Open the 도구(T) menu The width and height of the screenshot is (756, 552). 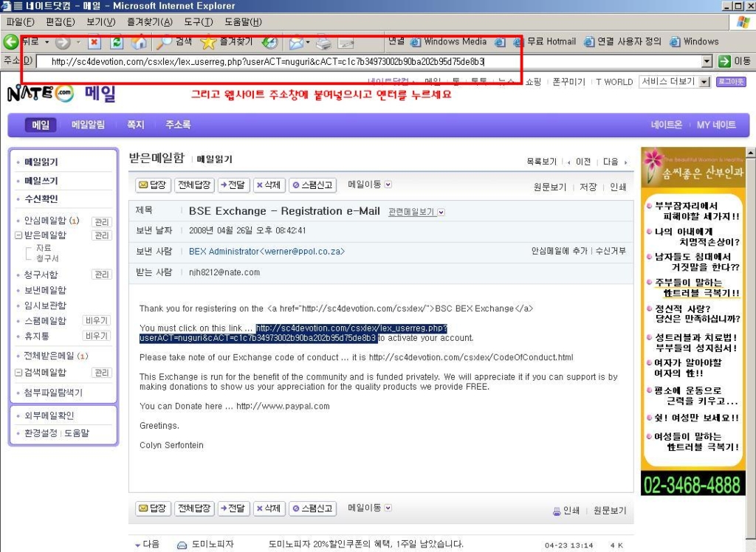pos(198,21)
